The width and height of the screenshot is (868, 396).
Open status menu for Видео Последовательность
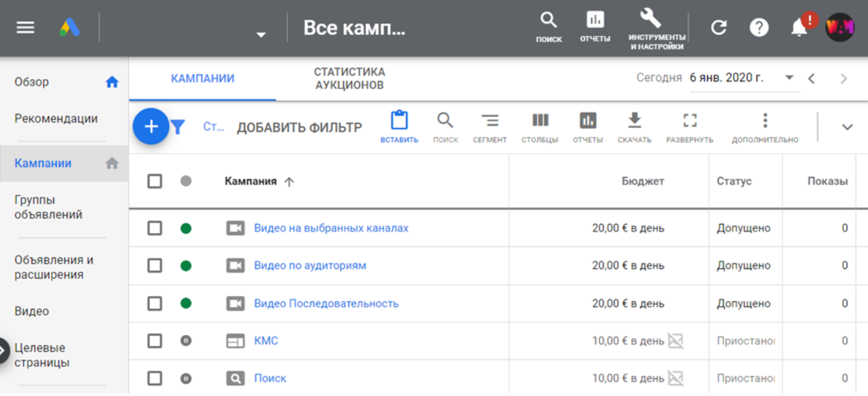[186, 303]
